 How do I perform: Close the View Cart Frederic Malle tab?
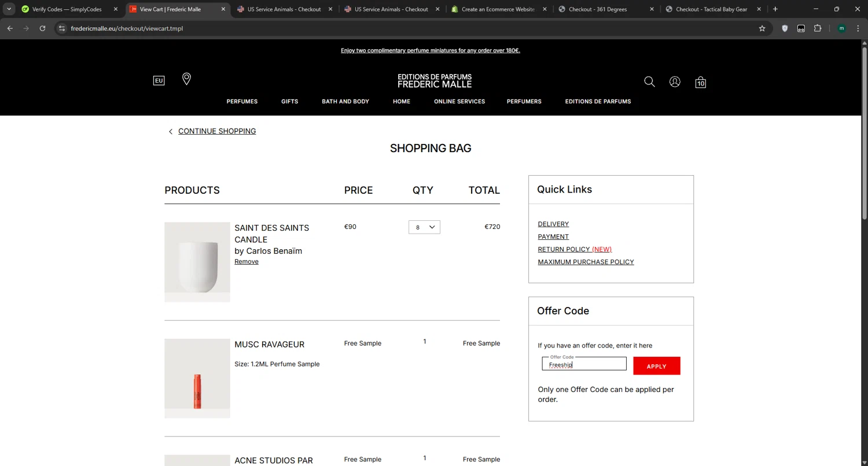click(223, 9)
